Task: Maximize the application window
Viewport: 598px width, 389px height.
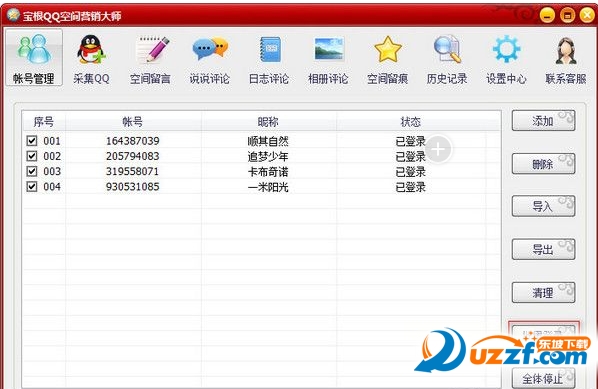Action: (x=567, y=15)
